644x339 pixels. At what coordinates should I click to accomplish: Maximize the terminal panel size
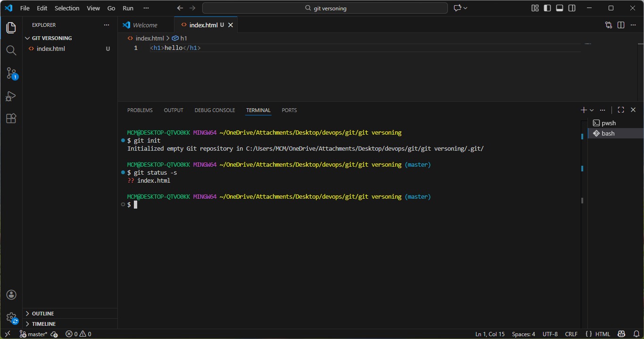pos(621,110)
